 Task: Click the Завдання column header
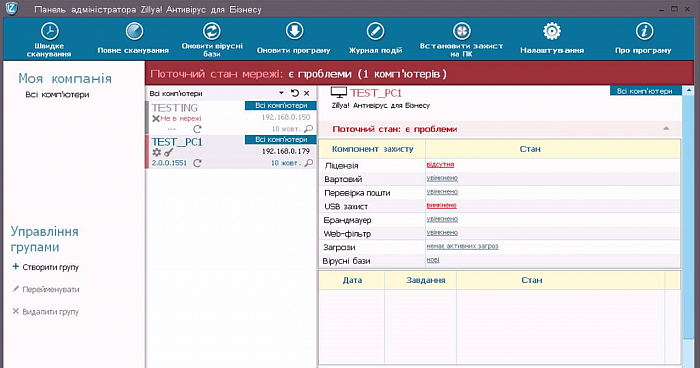pyautogui.click(x=421, y=280)
